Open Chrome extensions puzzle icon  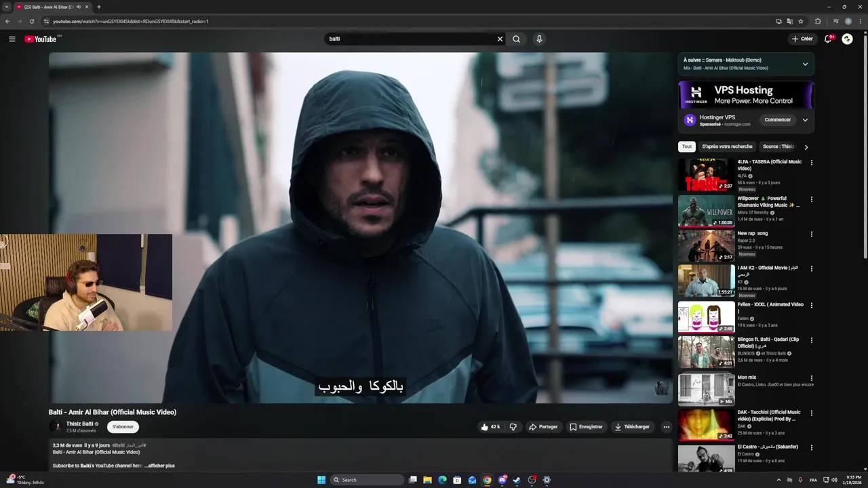coord(818,21)
